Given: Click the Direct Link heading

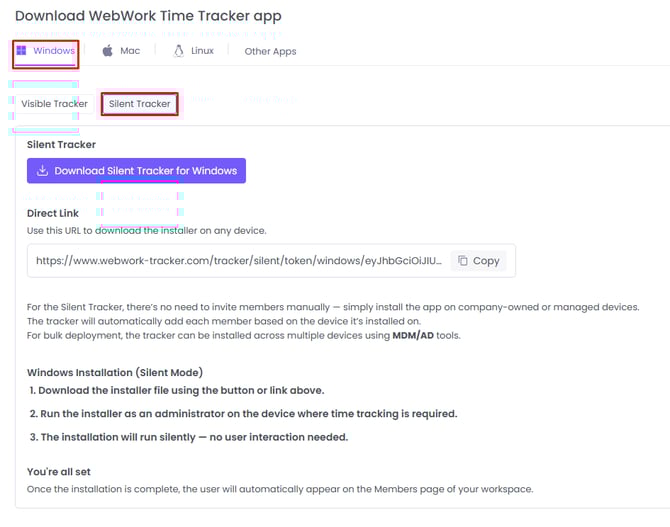Looking at the screenshot, I should pyautogui.click(x=53, y=213).
